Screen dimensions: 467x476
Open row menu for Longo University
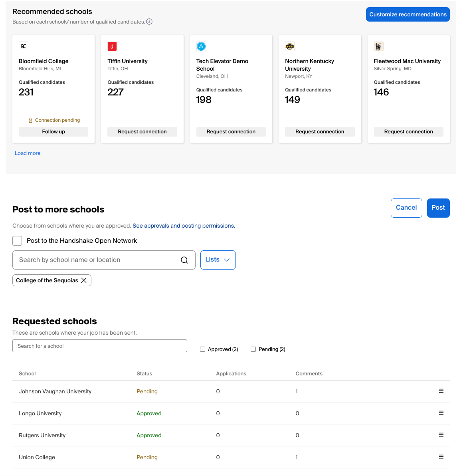click(441, 413)
